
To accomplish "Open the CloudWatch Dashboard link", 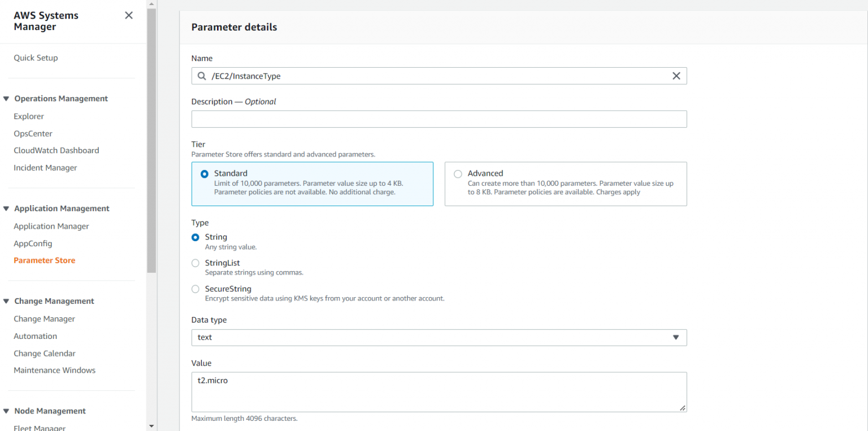I will [56, 150].
